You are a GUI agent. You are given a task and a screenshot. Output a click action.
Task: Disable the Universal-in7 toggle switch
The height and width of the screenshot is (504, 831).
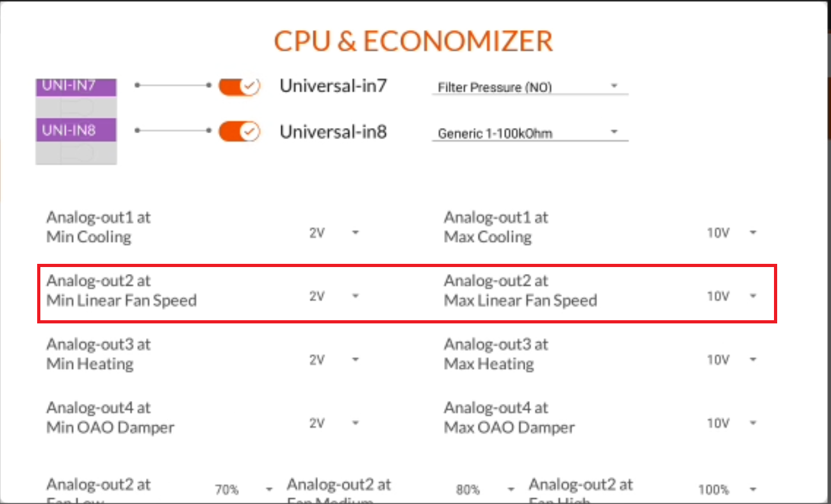239,87
